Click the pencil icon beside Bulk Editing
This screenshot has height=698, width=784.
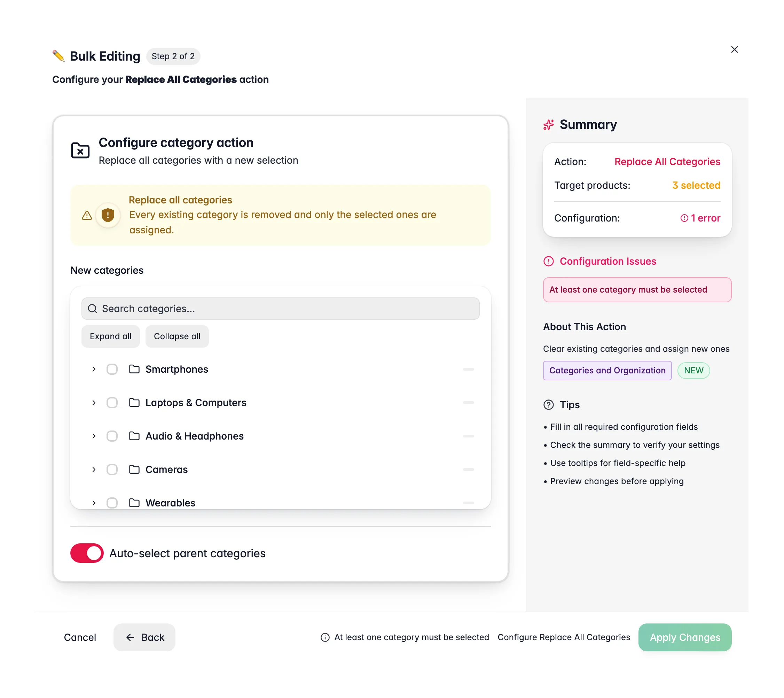pyautogui.click(x=59, y=56)
